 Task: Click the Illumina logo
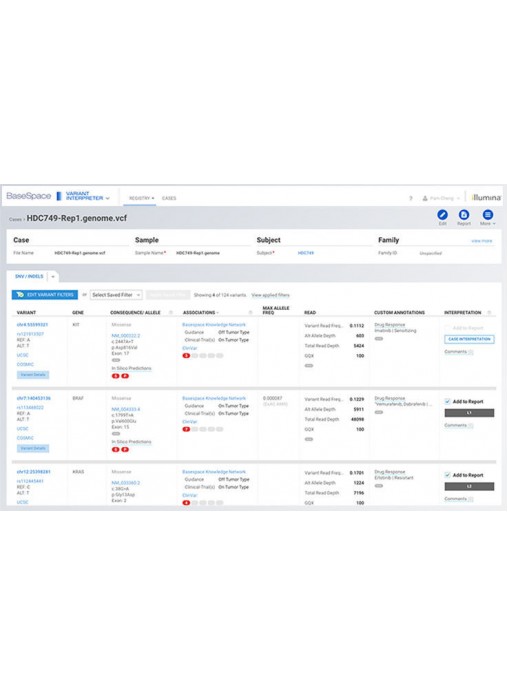486,198
